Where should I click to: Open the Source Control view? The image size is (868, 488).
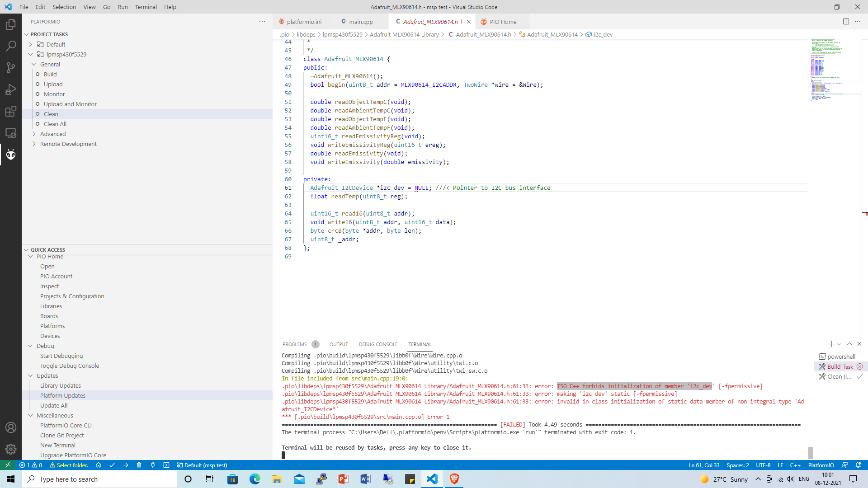click(11, 68)
